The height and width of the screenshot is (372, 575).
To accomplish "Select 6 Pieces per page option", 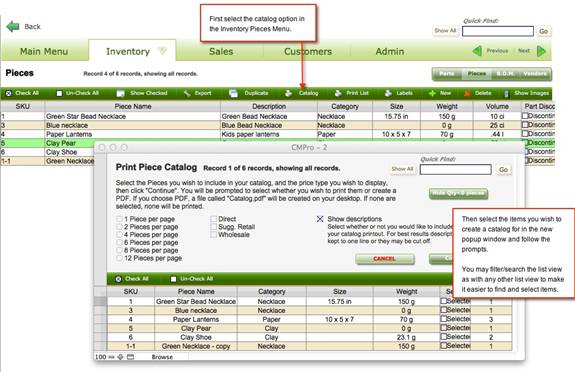I will click(119, 242).
